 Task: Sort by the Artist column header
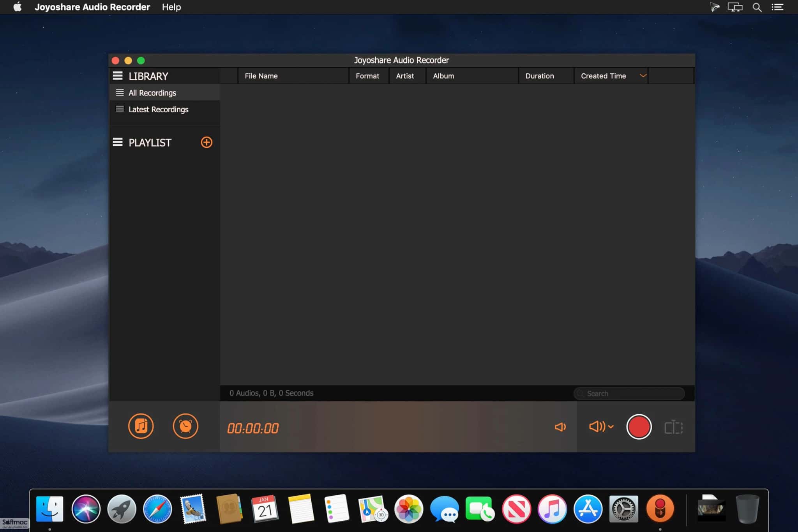point(407,76)
